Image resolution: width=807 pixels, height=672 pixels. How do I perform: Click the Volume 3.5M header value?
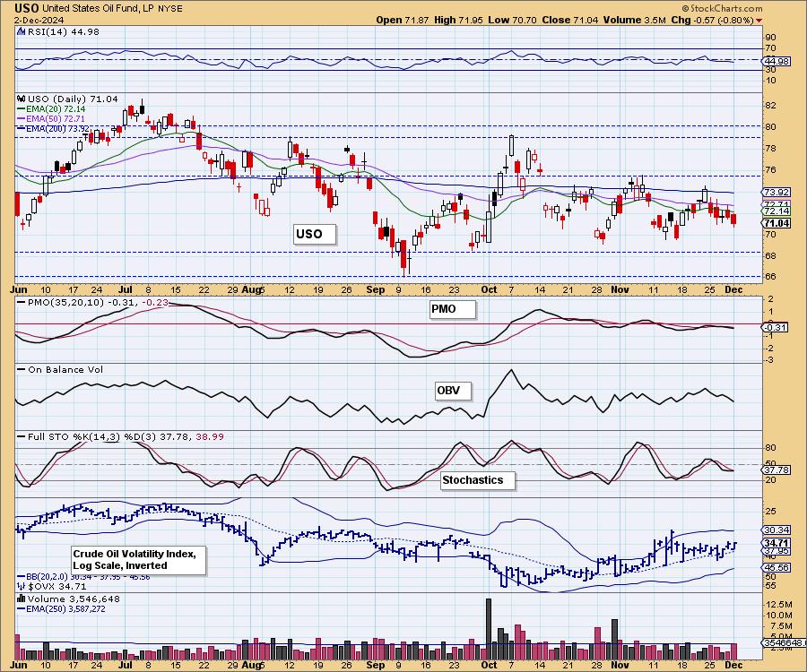(635, 20)
